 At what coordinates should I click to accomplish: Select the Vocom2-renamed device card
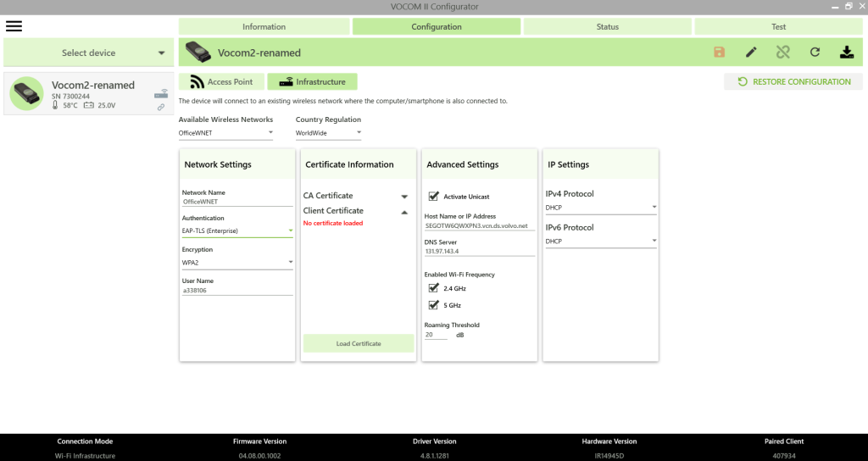(88, 93)
